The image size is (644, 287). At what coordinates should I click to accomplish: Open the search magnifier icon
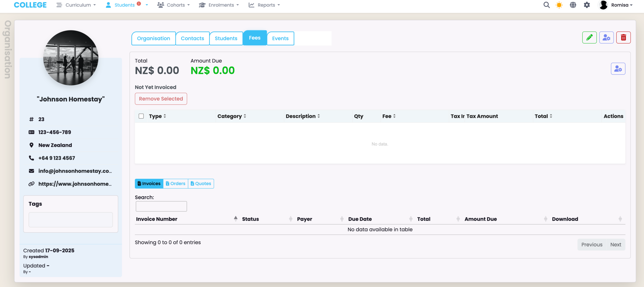click(546, 5)
